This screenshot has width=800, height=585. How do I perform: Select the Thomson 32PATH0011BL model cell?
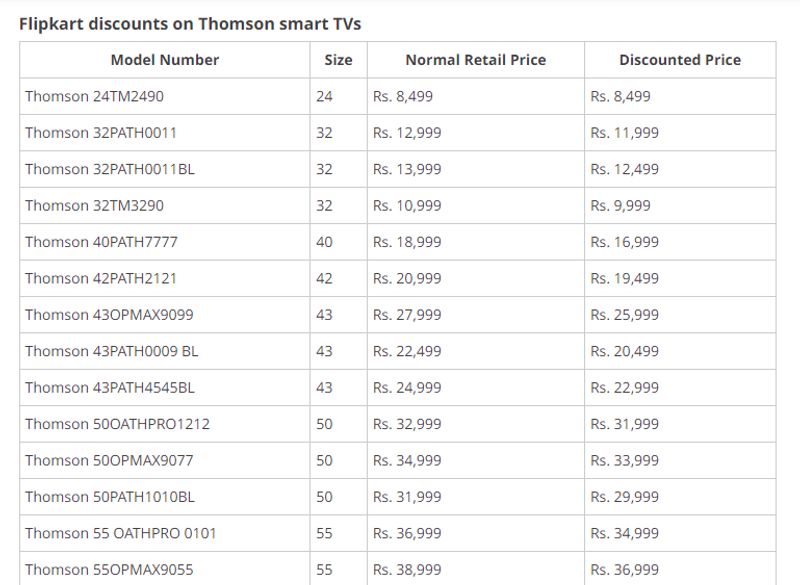tap(110, 169)
